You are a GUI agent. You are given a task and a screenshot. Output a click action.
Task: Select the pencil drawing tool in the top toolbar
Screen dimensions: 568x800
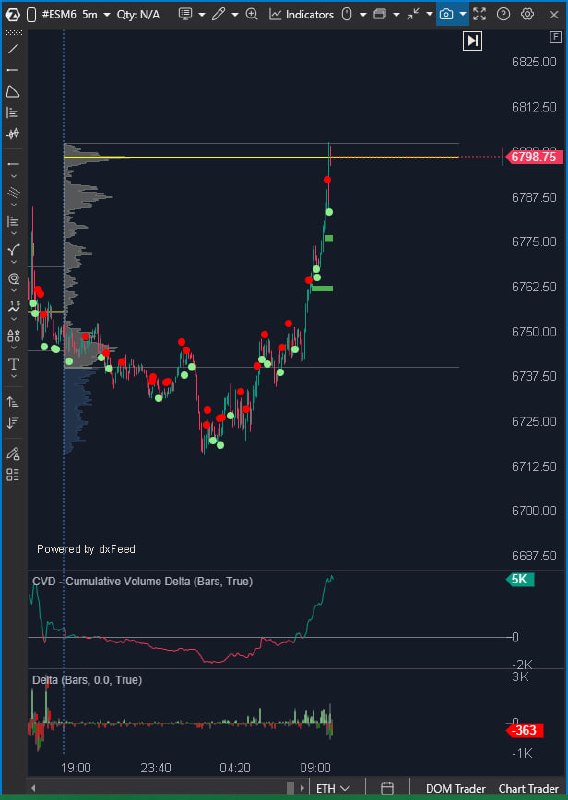(218, 14)
